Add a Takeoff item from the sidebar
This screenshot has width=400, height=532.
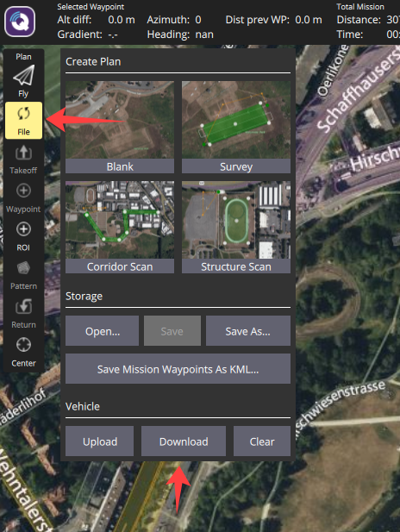coord(23,160)
